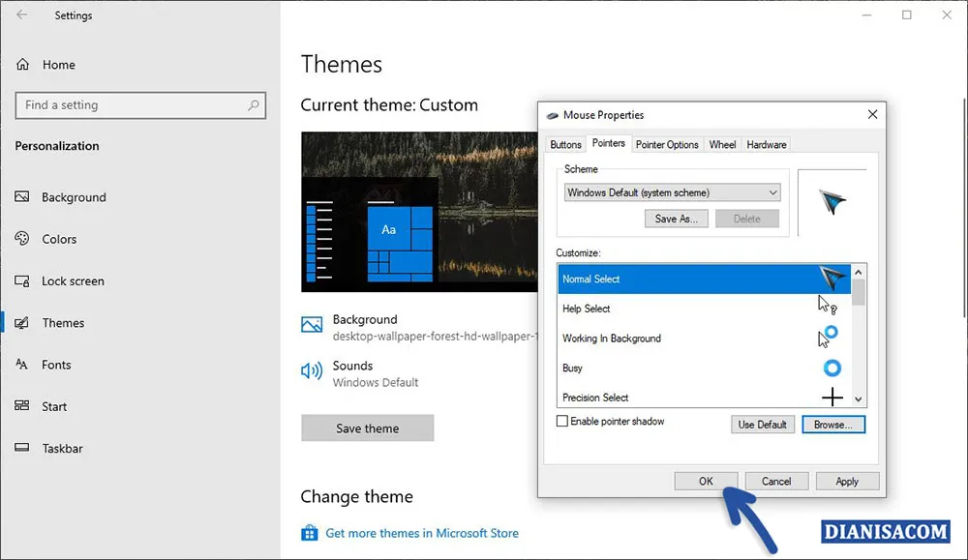Click the Save theme button
968x560 pixels.
coord(367,428)
